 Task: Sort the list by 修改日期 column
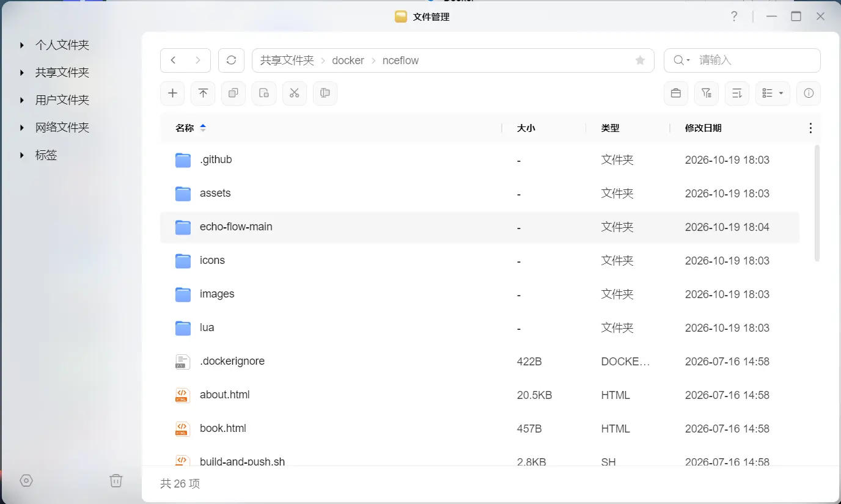703,128
